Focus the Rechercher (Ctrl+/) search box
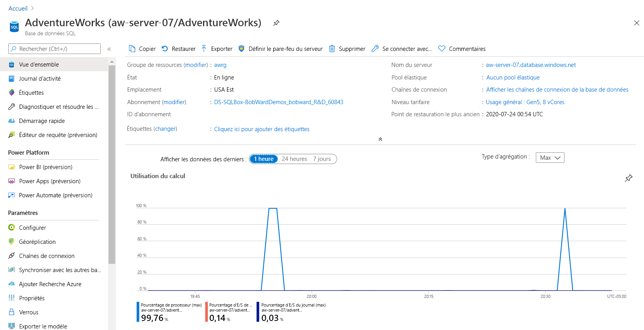Image resolution: width=644 pixels, height=330 pixels. tap(54, 49)
